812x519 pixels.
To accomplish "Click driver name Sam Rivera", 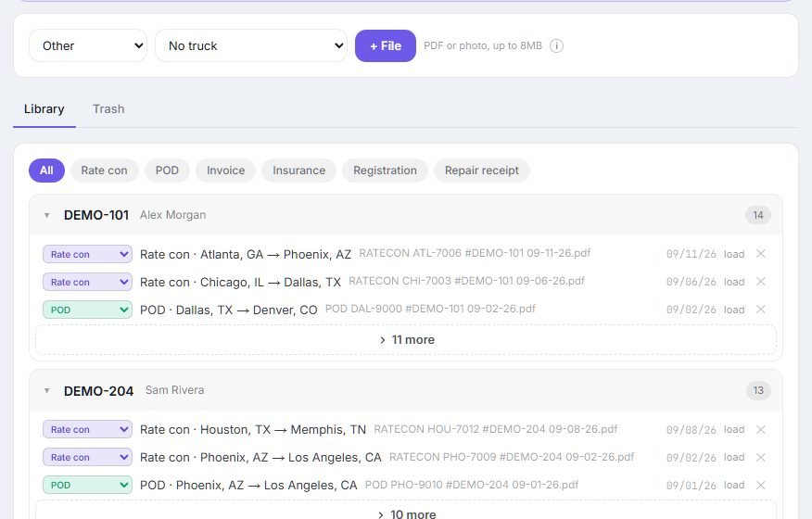I will pos(174,390).
